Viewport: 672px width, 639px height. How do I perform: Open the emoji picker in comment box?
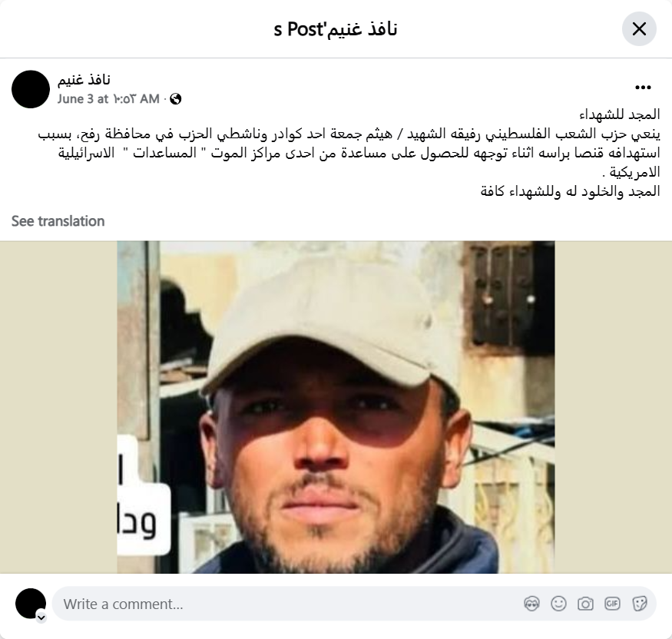click(558, 604)
